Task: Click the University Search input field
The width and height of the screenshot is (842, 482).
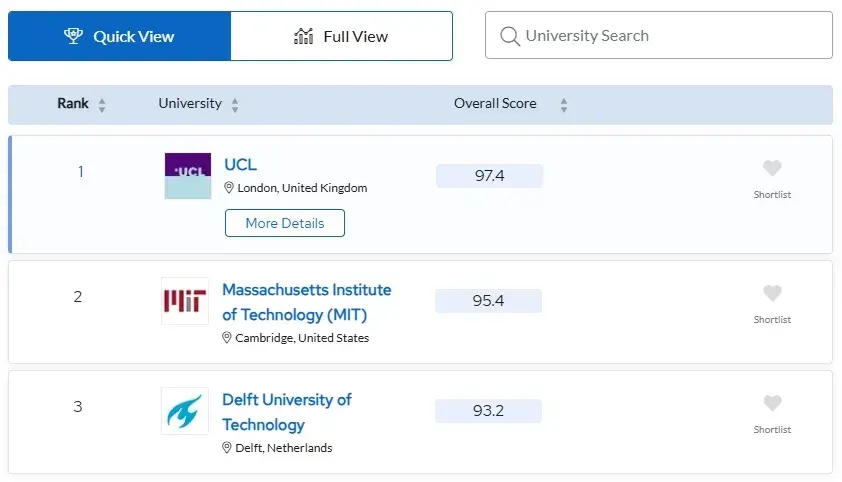Action: (x=670, y=36)
